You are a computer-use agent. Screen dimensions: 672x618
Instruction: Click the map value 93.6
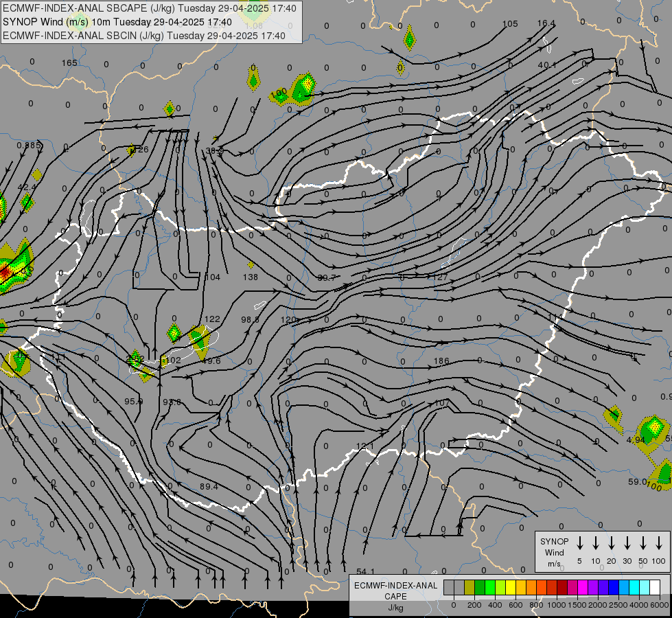[172, 402]
